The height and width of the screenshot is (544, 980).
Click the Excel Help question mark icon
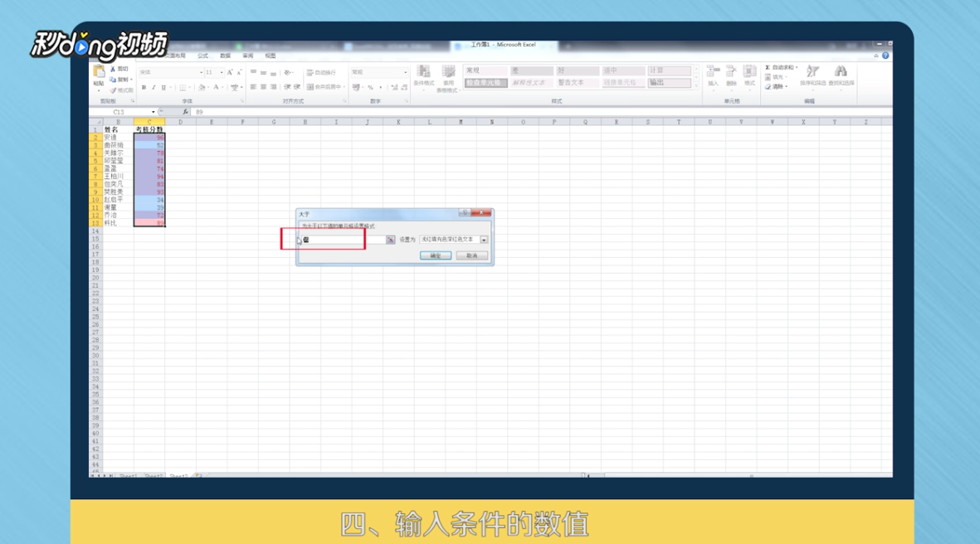point(885,56)
